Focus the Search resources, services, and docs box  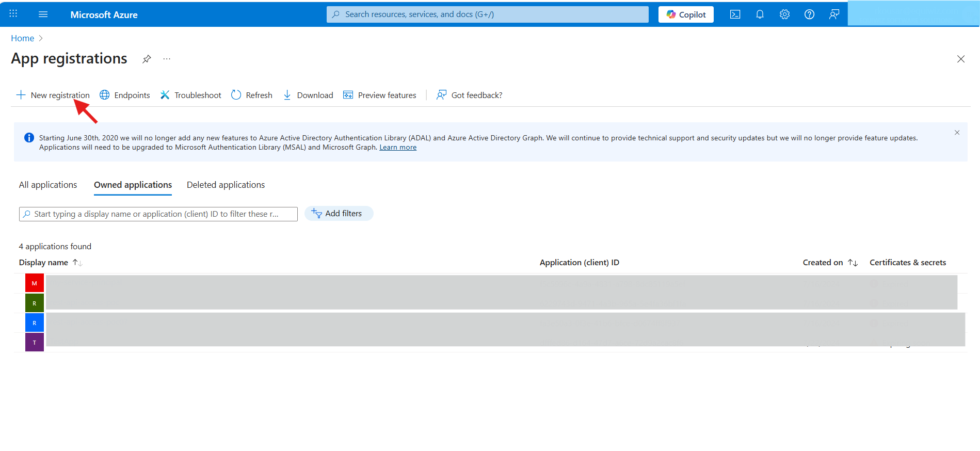click(487, 14)
